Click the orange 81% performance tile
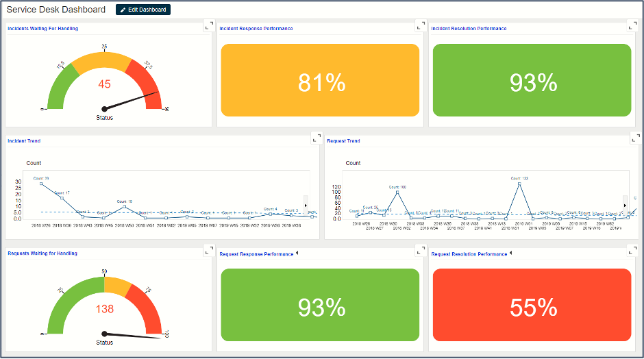 pos(320,80)
